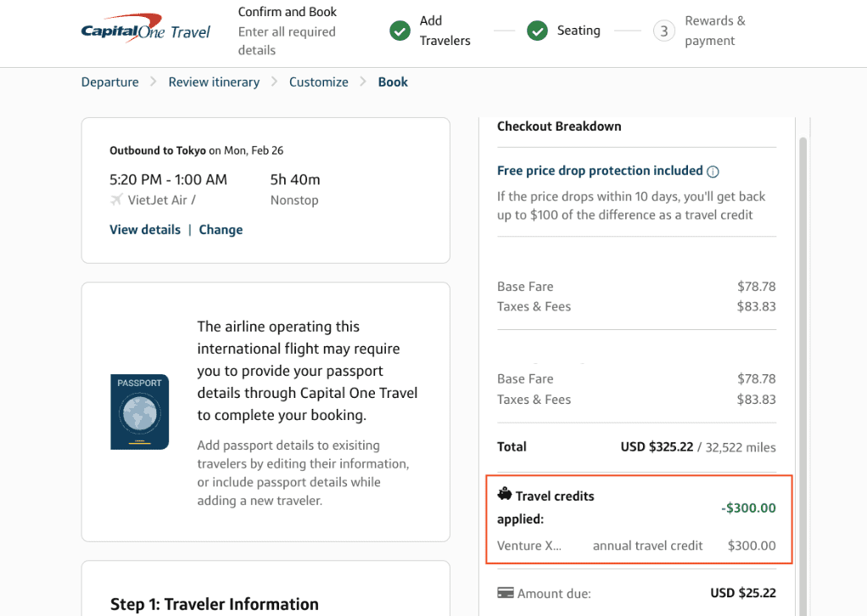Select step 3 Rewards & payment circle
The width and height of the screenshot is (867, 616).
(665, 31)
